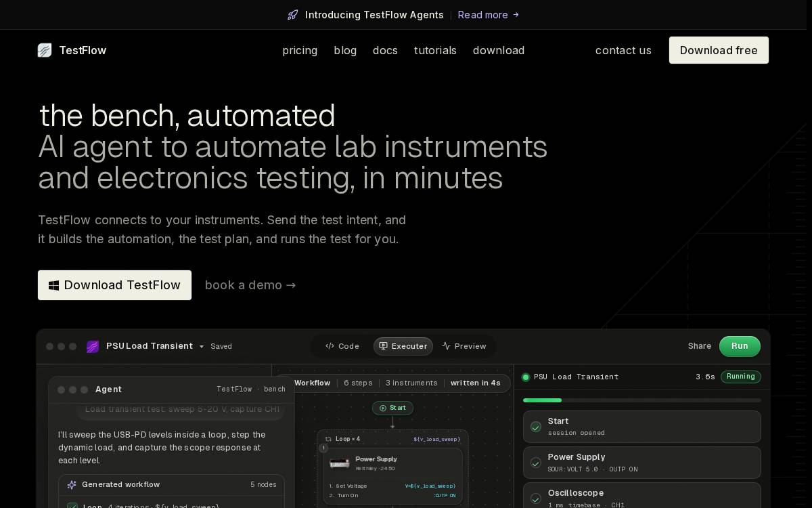Click the Generated workflow sparkle icon
This screenshot has width=812, height=508.
click(72, 485)
